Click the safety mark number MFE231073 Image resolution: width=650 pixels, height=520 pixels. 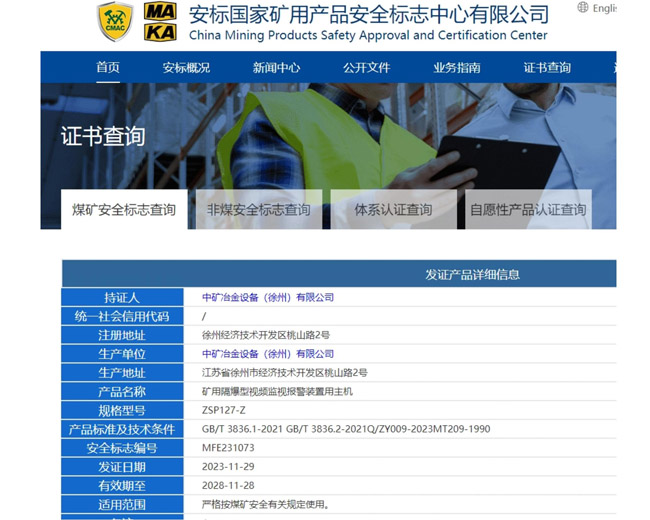[x=228, y=448]
